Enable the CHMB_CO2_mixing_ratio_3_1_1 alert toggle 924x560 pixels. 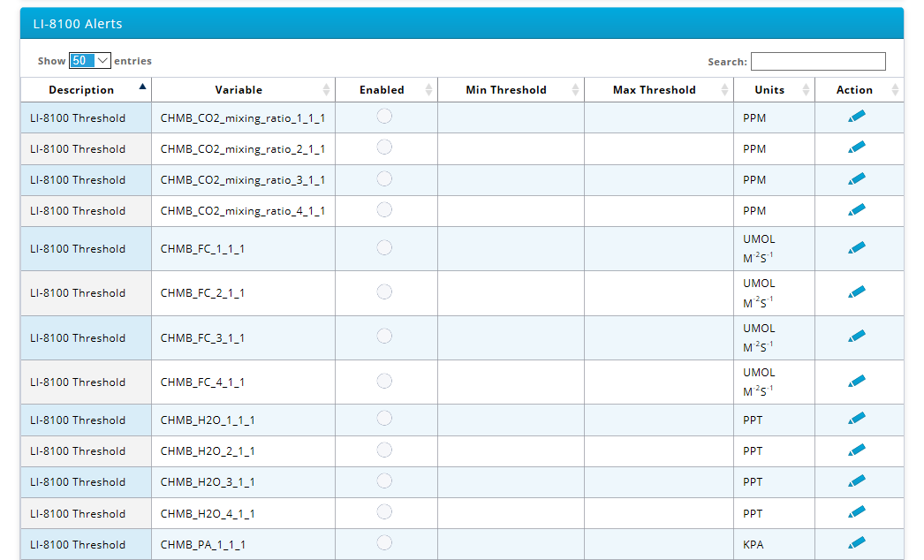384,178
